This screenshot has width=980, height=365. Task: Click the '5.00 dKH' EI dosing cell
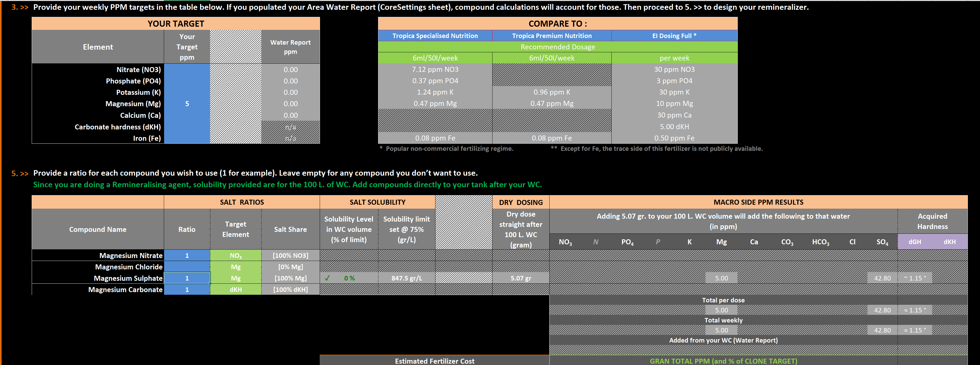674,127
